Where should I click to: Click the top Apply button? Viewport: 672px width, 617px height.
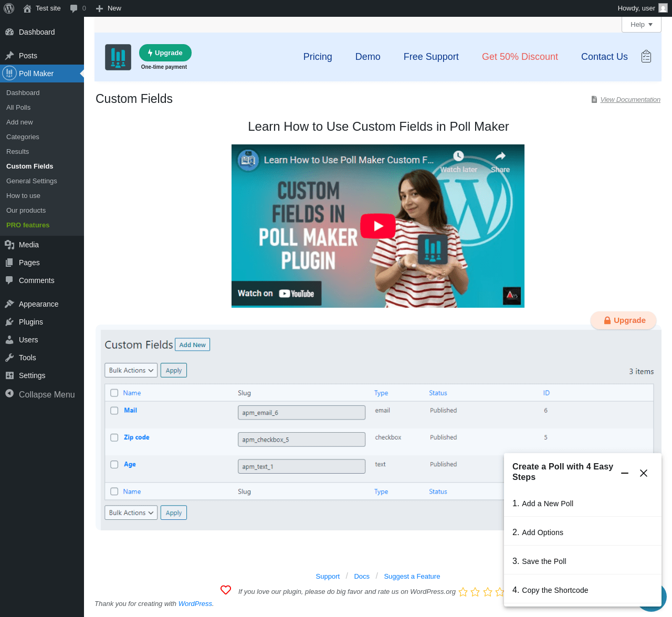[x=174, y=370]
